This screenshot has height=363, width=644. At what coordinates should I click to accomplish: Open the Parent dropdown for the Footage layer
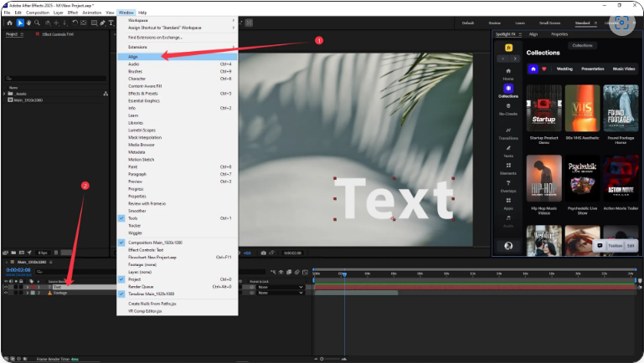[x=281, y=293]
